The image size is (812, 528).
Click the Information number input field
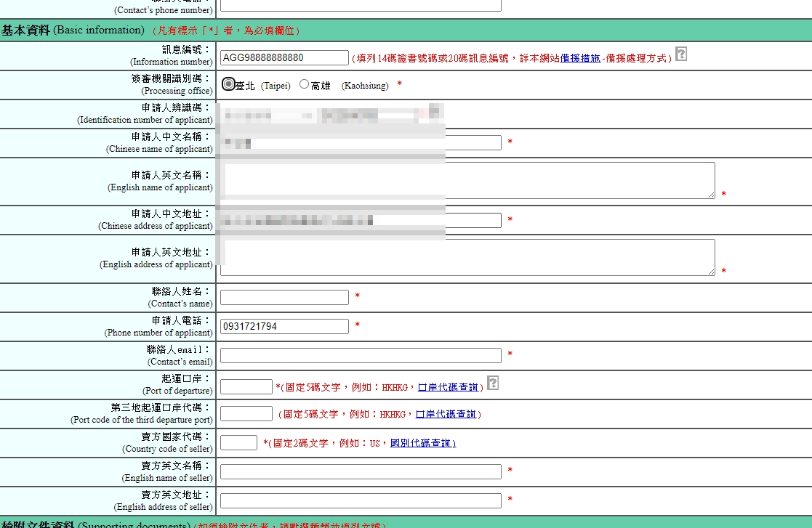click(x=284, y=57)
